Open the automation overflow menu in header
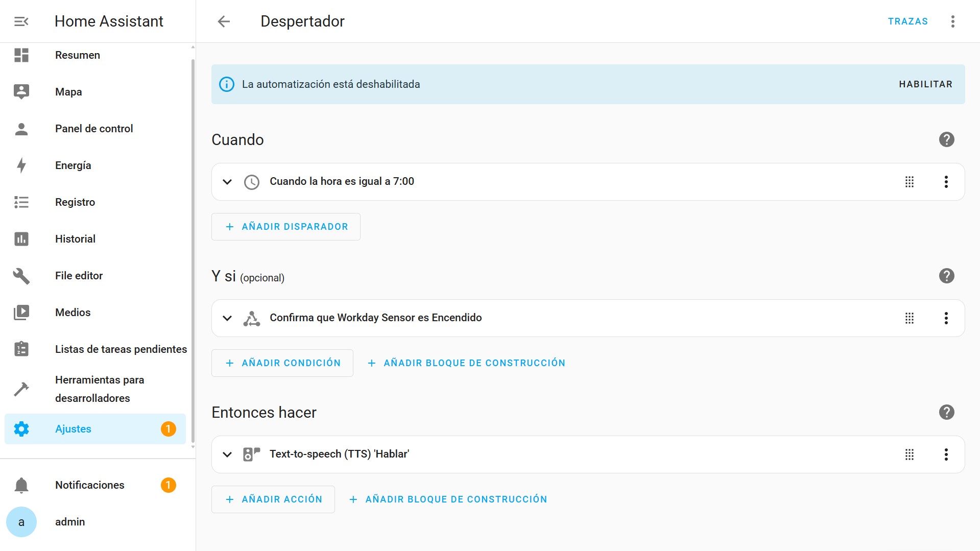The height and width of the screenshot is (551, 980). click(x=952, y=21)
